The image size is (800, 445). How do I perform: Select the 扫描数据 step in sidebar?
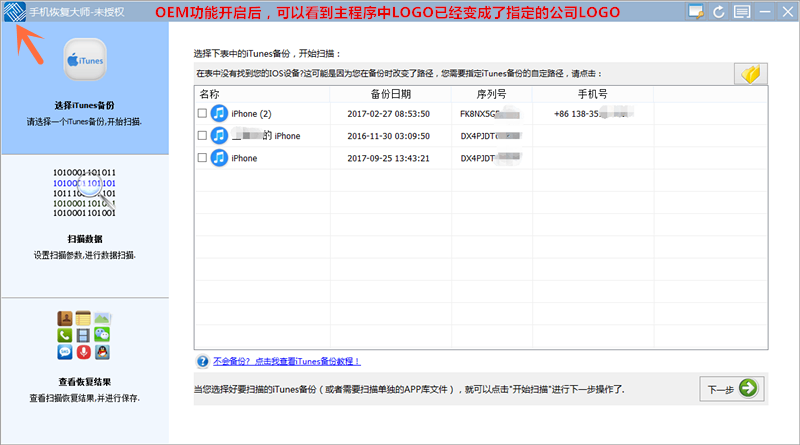point(85,226)
